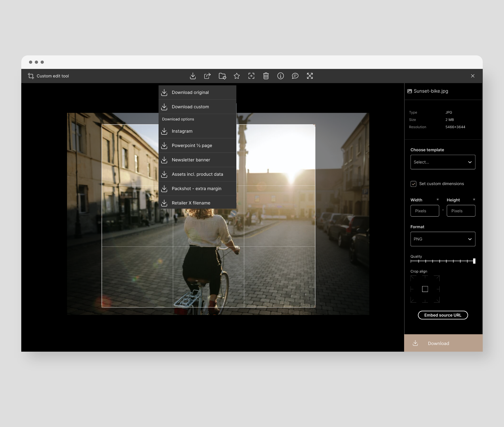Expand the PNG Format dropdown
The height and width of the screenshot is (427, 504).
(x=443, y=239)
